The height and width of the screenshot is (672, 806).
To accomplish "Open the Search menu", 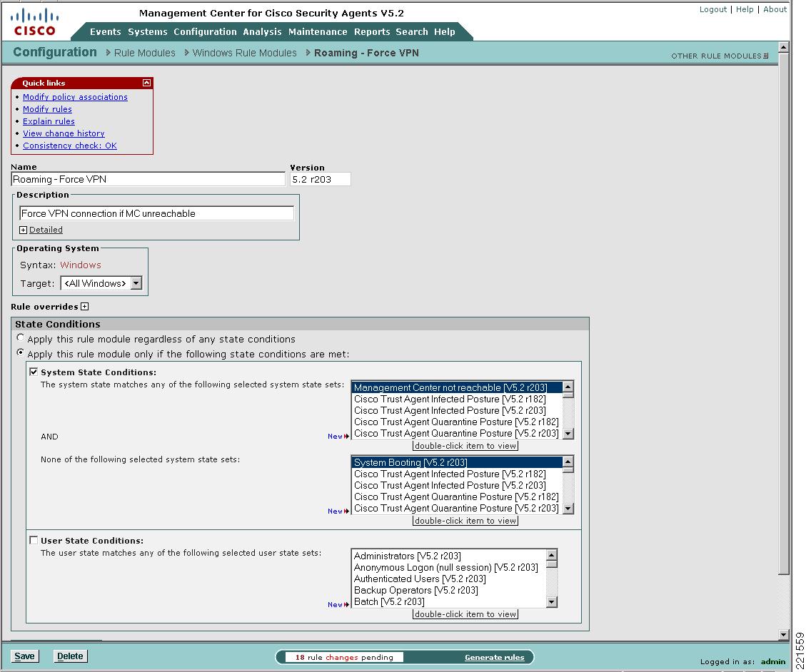I will 412,32.
